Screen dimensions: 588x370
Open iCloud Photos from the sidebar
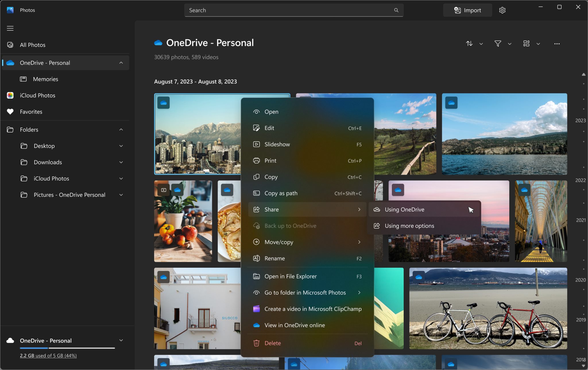click(x=37, y=95)
